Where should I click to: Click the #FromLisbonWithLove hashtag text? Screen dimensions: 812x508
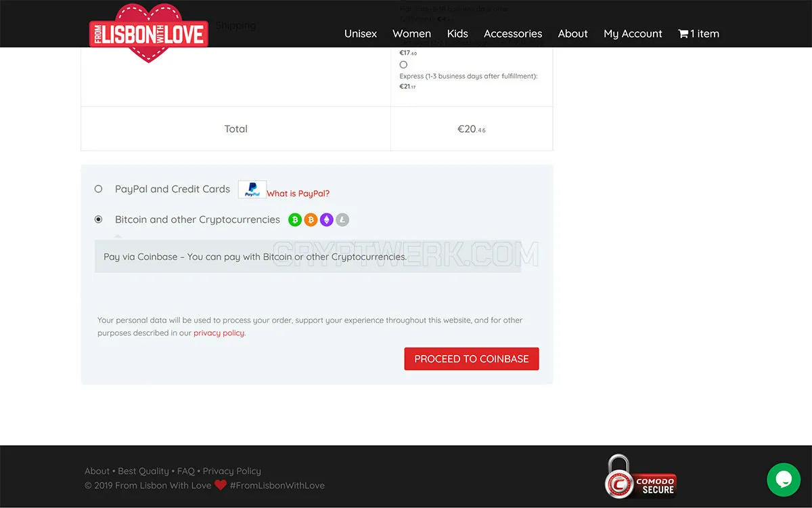(277, 485)
